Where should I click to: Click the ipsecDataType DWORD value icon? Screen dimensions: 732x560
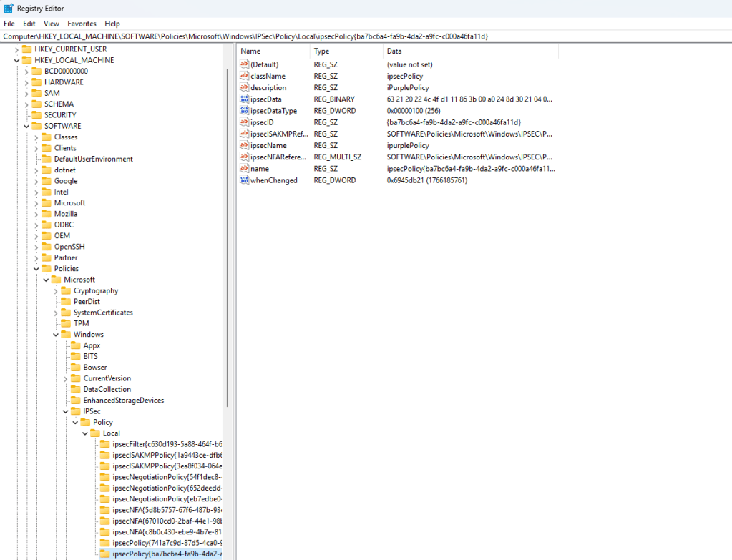coord(245,111)
